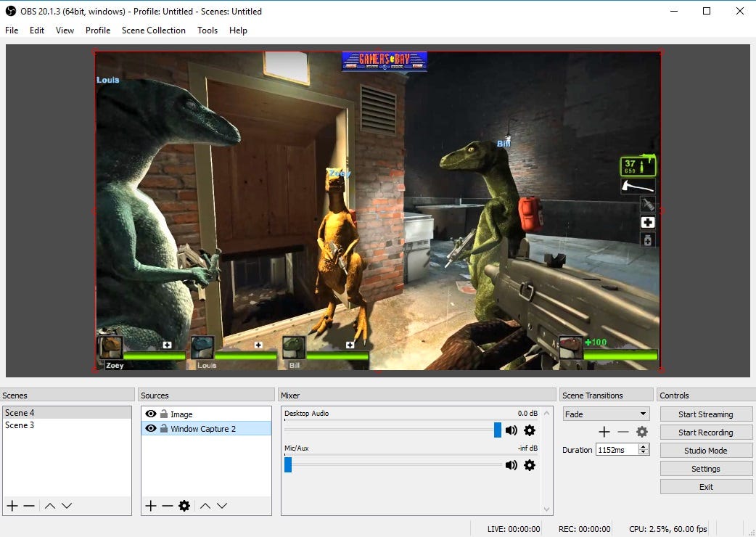The image size is (756, 537).
Task: Select the Image source row
Action: point(206,414)
